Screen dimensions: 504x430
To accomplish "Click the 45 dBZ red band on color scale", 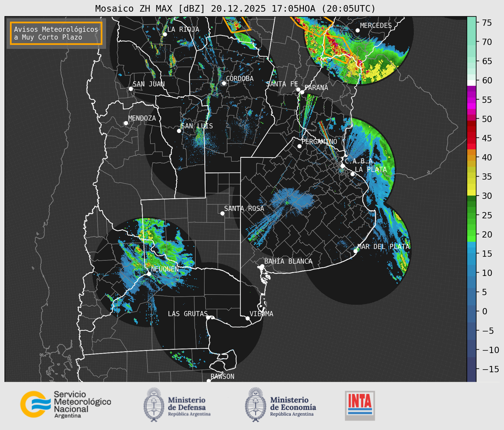I will [x=471, y=141].
